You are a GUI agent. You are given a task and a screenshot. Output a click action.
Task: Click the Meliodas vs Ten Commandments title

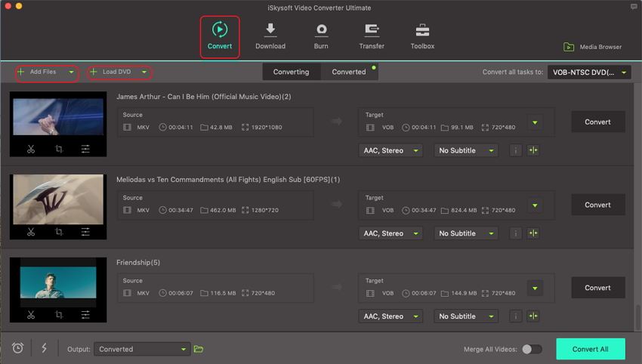point(228,180)
